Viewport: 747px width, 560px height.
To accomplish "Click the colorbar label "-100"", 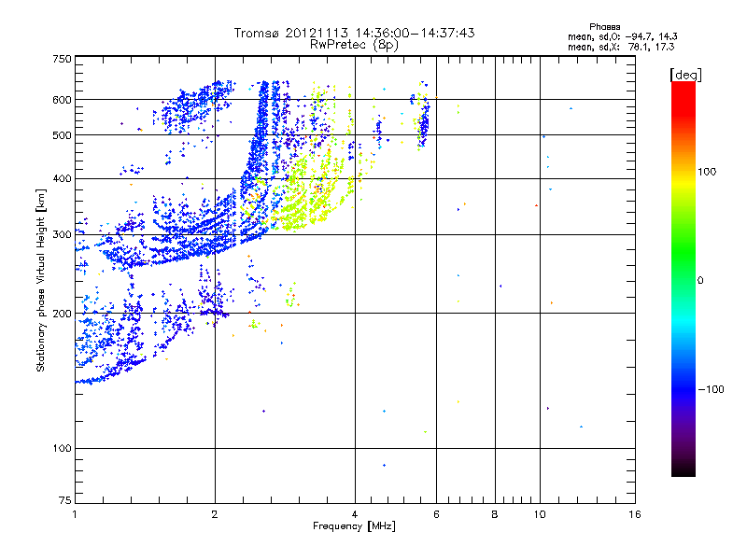I will click(x=711, y=389).
